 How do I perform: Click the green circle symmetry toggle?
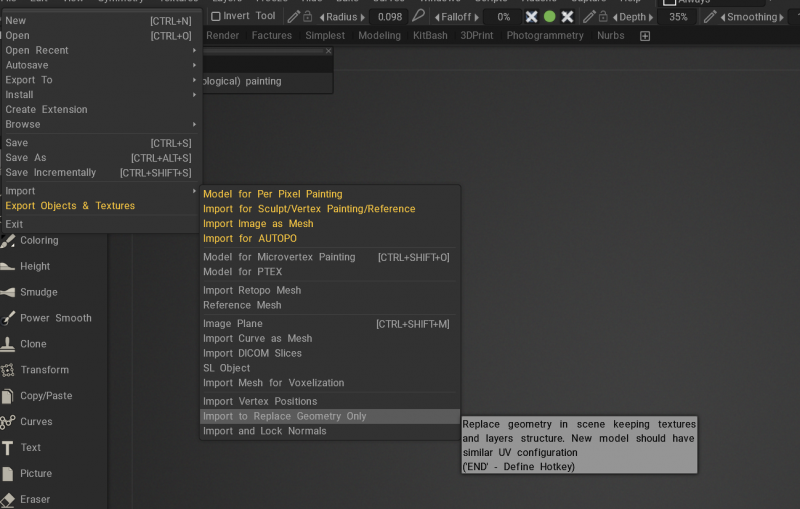(x=549, y=17)
